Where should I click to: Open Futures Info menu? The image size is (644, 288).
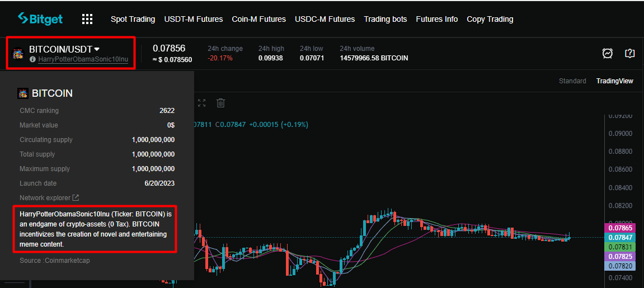tap(436, 19)
